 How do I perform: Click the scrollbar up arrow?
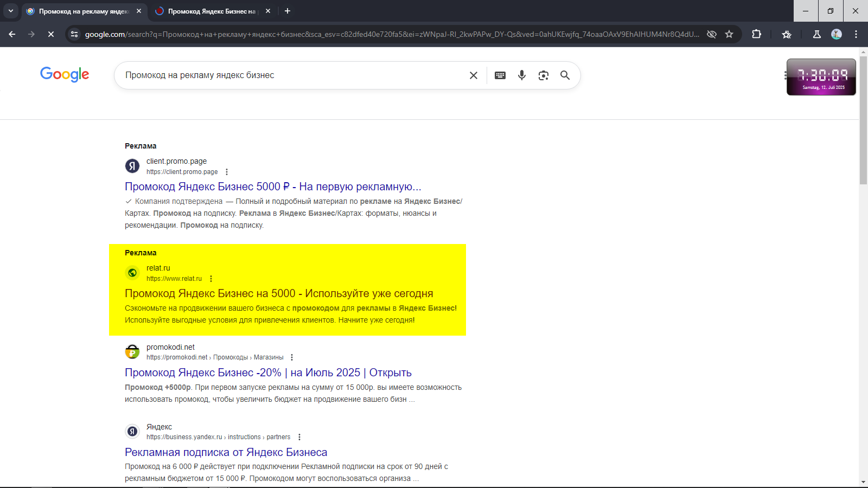pos(863,51)
